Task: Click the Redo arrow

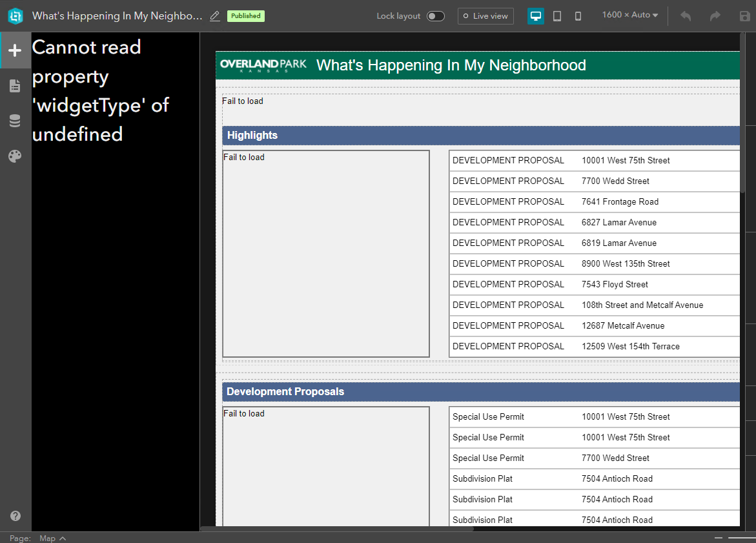Action: (715, 16)
